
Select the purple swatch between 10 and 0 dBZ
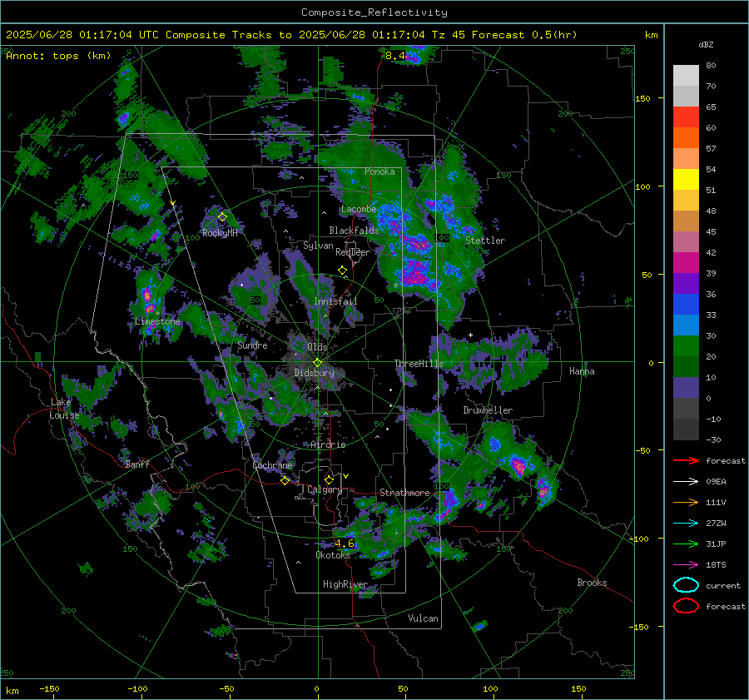(x=686, y=388)
